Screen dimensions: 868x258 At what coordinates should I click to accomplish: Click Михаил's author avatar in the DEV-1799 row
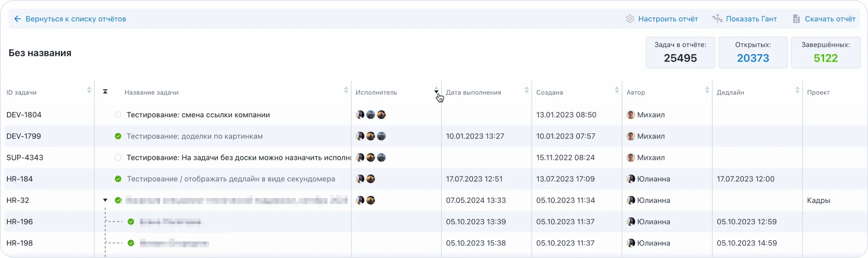click(631, 136)
